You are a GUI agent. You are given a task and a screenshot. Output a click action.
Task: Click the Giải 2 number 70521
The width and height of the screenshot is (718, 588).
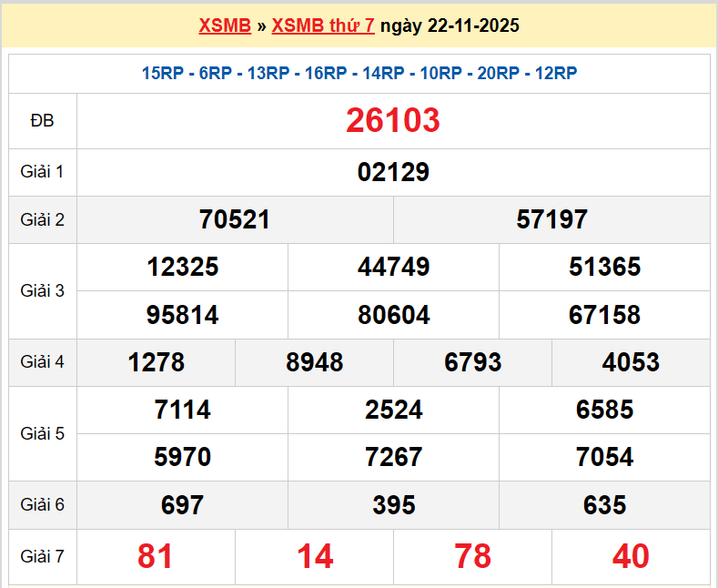pyautogui.click(x=235, y=219)
